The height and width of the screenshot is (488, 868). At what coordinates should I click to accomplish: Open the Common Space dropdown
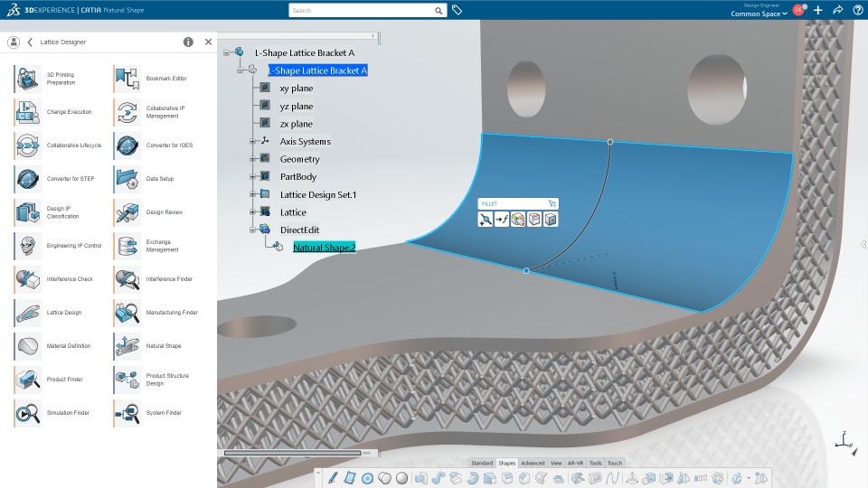pyautogui.click(x=759, y=14)
